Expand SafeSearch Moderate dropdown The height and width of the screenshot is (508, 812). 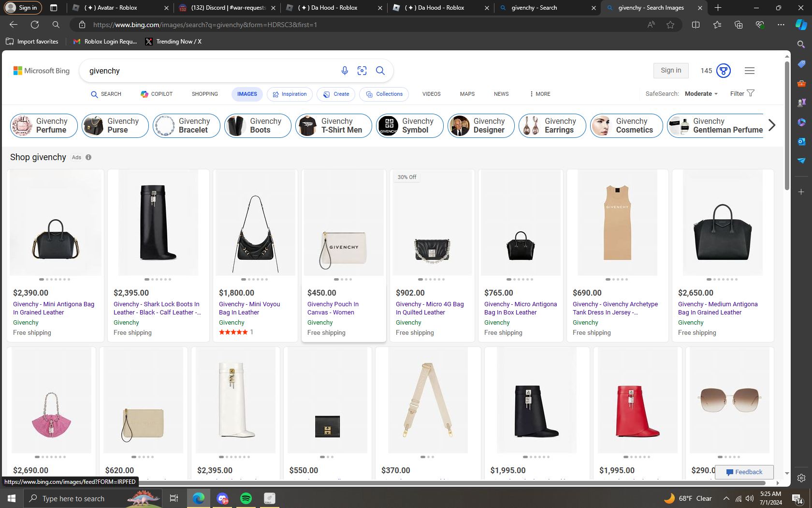tap(701, 94)
